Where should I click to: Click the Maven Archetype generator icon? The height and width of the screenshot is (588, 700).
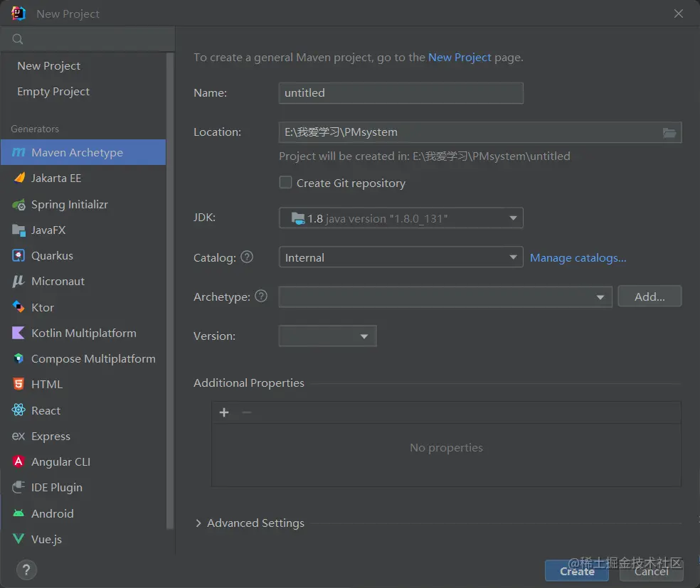click(18, 153)
